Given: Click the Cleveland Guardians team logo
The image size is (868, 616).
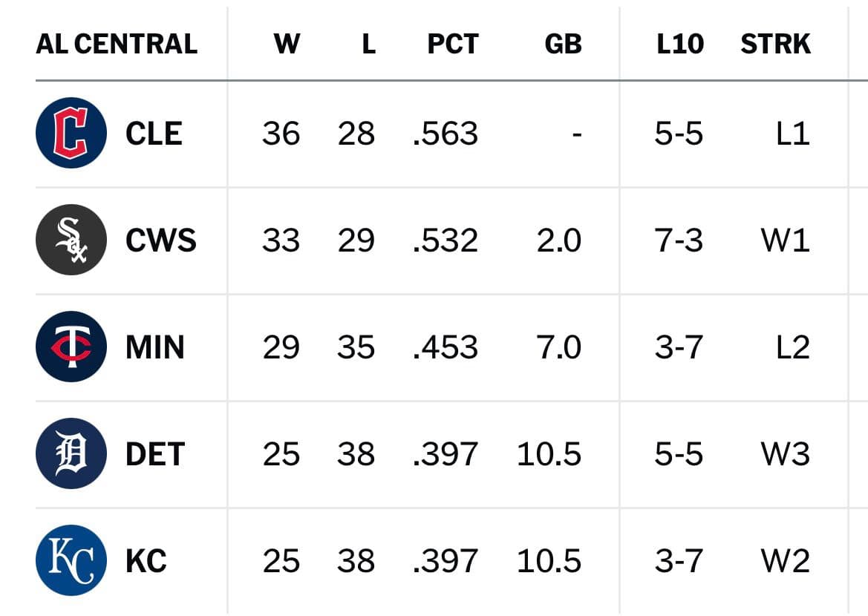Looking at the screenshot, I should pyautogui.click(x=71, y=133).
